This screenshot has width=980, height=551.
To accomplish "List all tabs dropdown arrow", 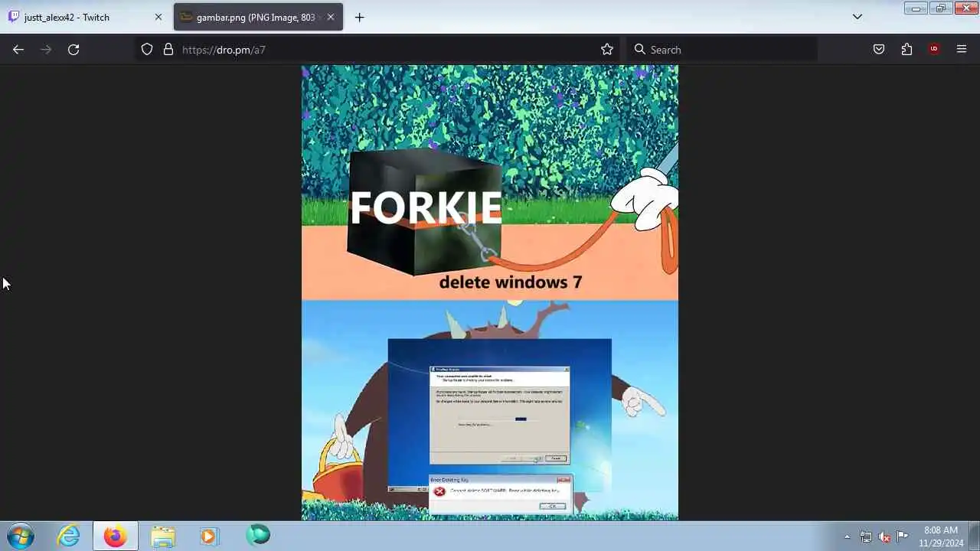I will 857,17.
